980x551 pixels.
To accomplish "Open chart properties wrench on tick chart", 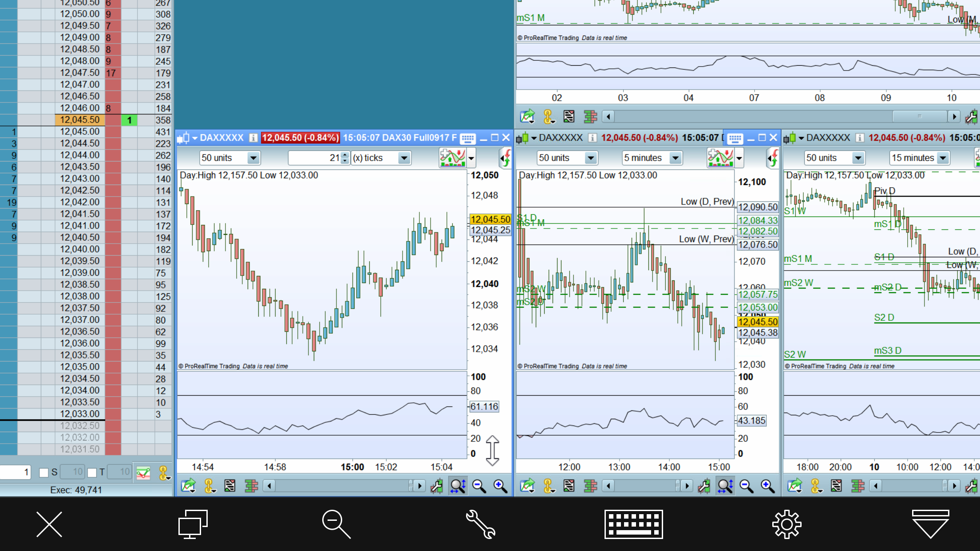I will tap(437, 486).
